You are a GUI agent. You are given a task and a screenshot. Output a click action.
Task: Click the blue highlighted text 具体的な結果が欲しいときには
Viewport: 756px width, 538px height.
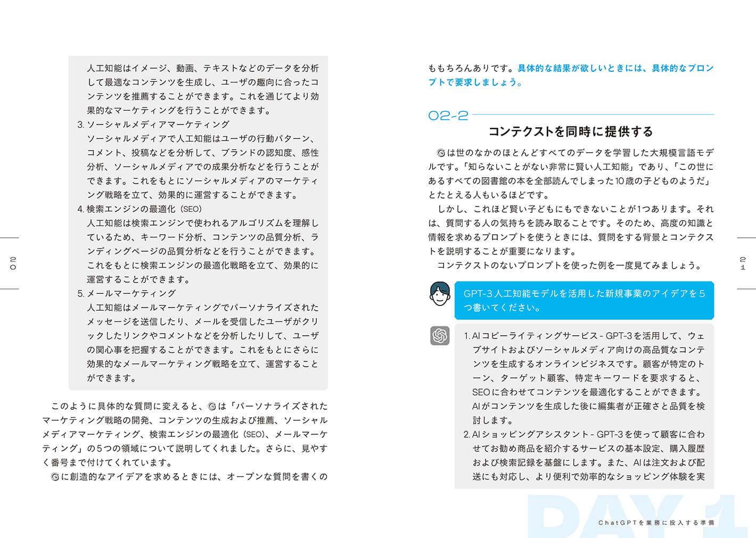[x=581, y=68]
